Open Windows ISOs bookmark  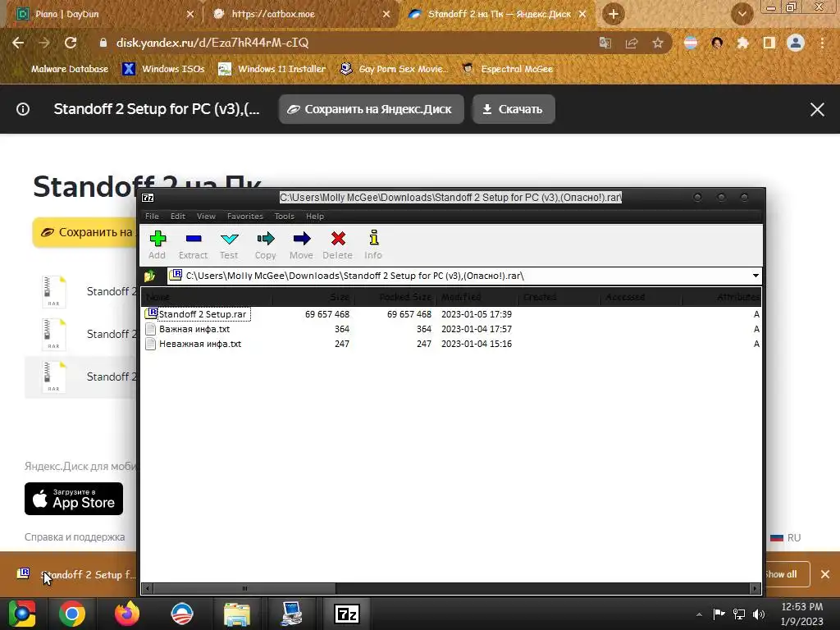(163, 69)
